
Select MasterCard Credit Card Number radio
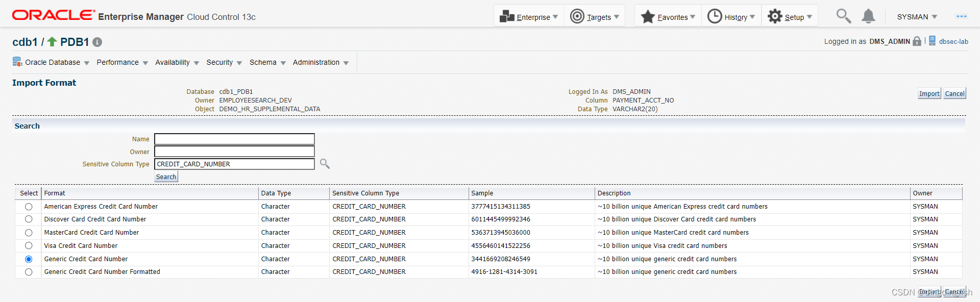pos(29,233)
